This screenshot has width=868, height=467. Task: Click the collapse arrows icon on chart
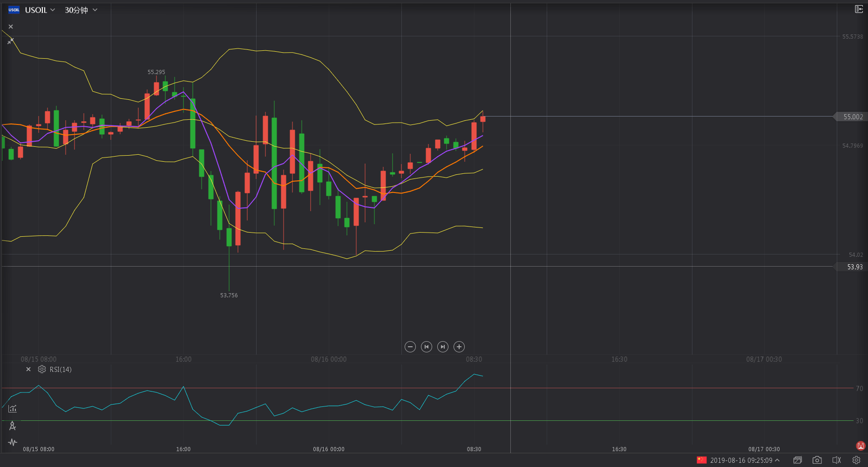coord(10,41)
